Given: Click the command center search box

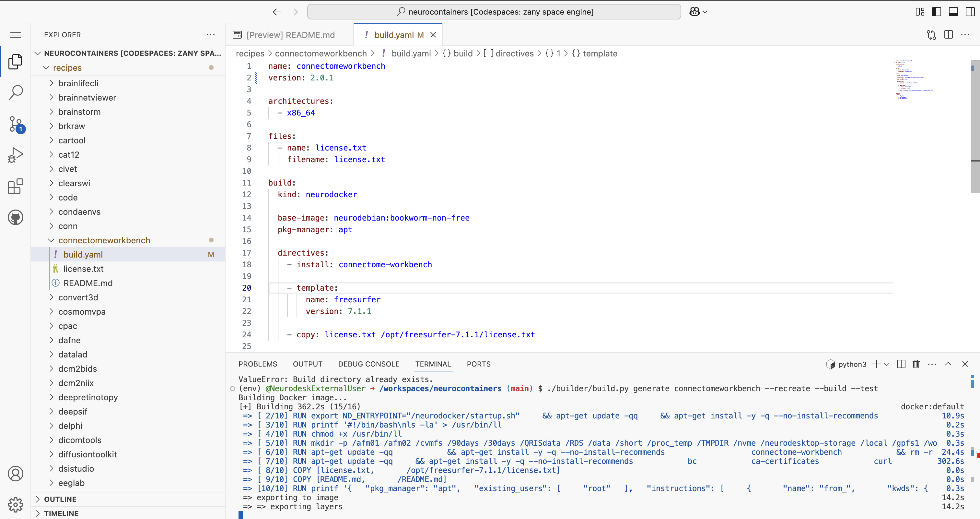Looking at the screenshot, I should (x=494, y=12).
